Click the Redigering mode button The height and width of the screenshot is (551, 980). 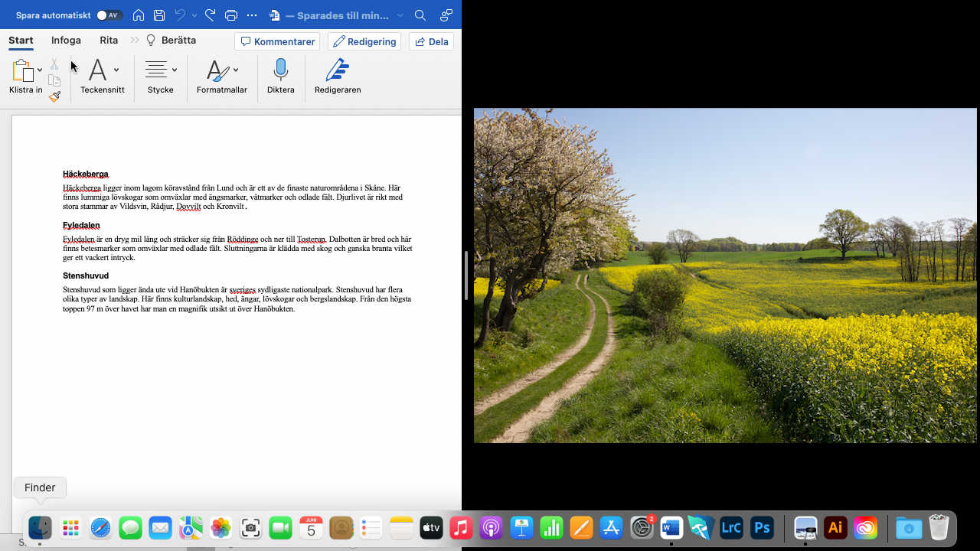(364, 41)
